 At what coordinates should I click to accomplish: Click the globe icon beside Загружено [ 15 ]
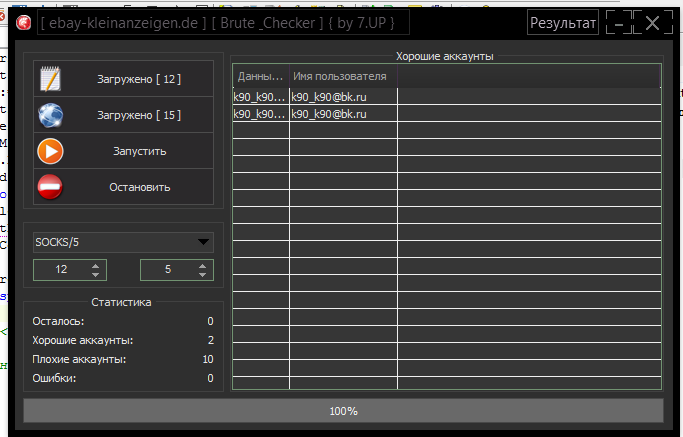click(50, 115)
